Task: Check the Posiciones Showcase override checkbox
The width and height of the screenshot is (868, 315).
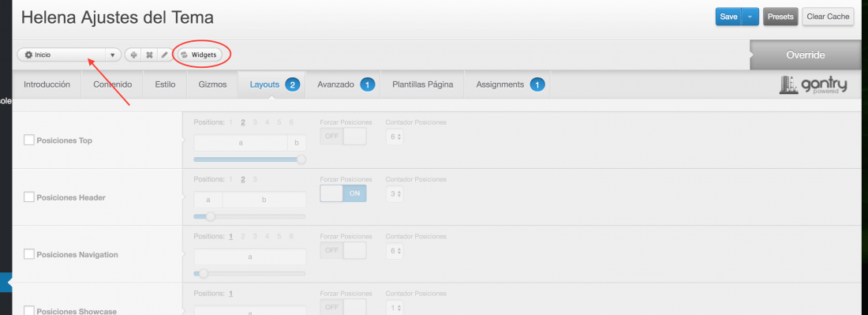Action: tap(28, 310)
